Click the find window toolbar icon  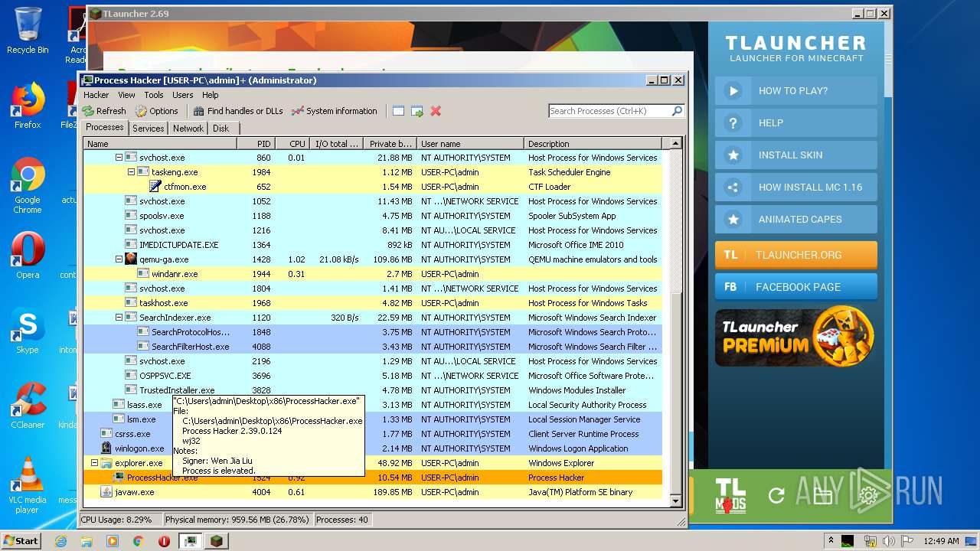click(x=398, y=111)
